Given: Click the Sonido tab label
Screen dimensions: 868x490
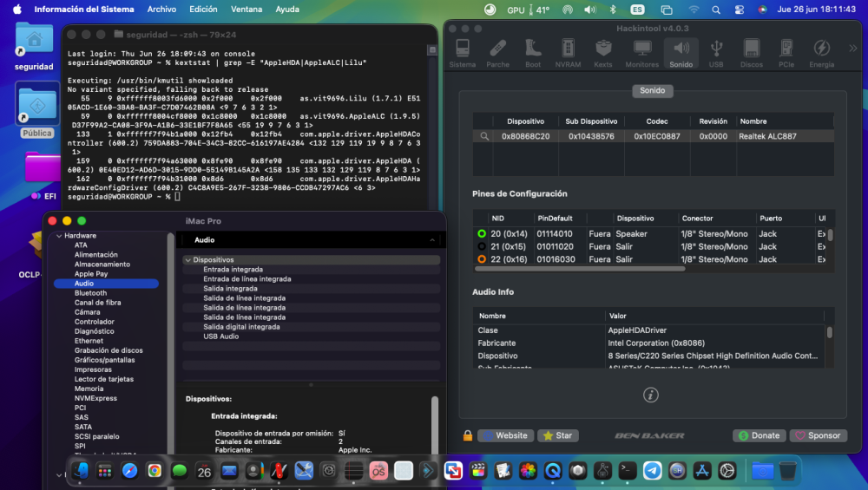Looking at the screenshot, I should click(653, 91).
